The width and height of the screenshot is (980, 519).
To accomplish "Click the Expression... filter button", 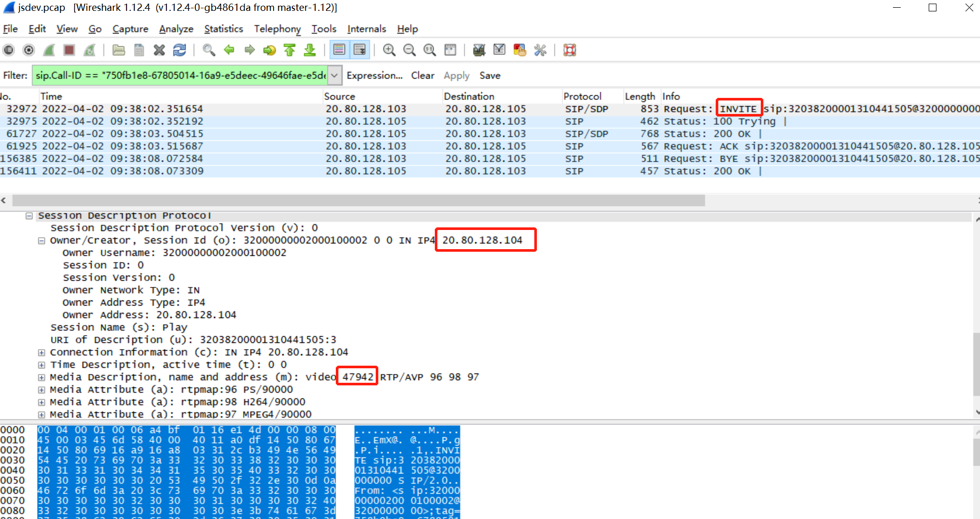I will (x=374, y=76).
